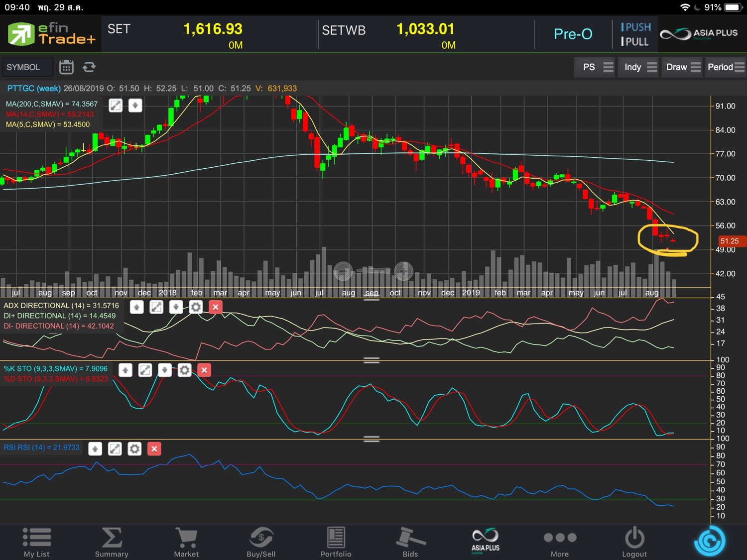Image resolution: width=747 pixels, height=560 pixels.
Task: Tap the MA(14,C,SMAV) legend entry
Action: (50, 114)
